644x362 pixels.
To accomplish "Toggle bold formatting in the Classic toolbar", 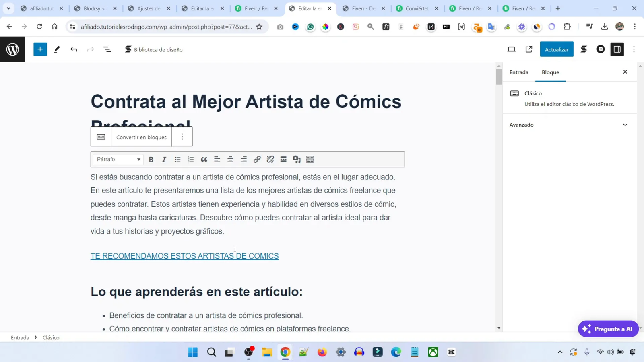I will (151, 160).
